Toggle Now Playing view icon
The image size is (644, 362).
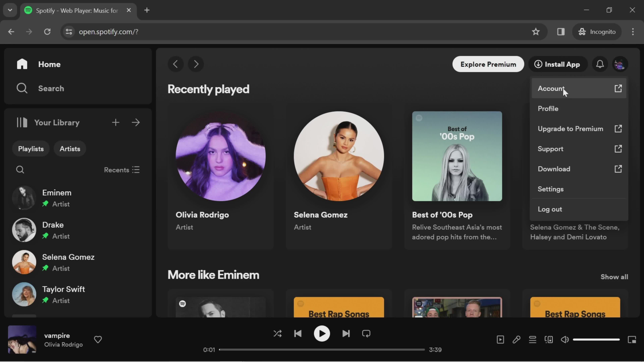tap(500, 340)
